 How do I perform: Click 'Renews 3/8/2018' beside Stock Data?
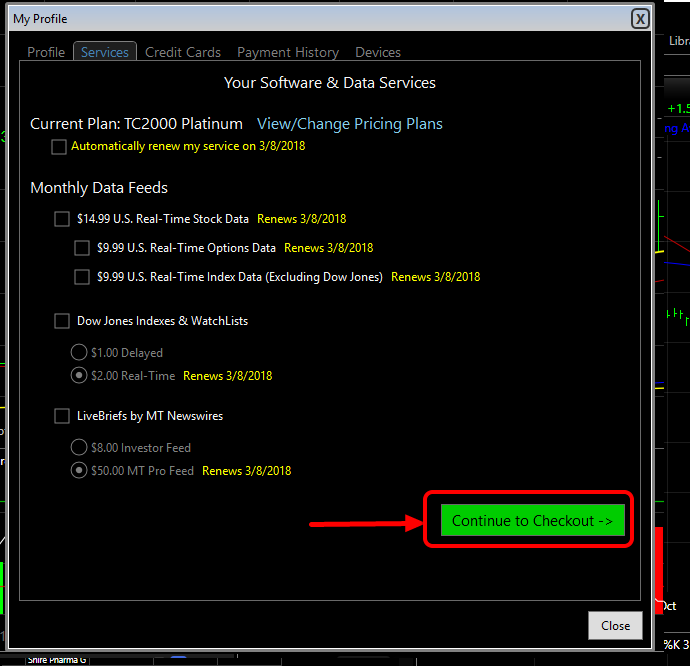301,219
